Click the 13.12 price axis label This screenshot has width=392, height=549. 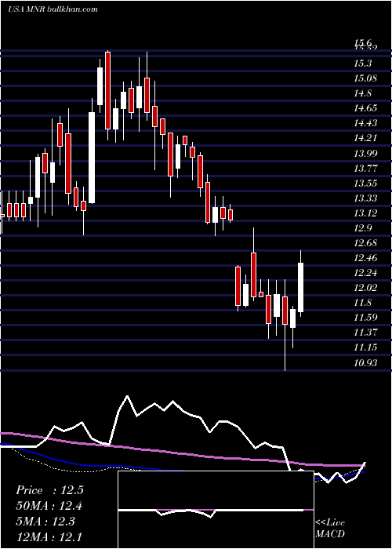365,213
